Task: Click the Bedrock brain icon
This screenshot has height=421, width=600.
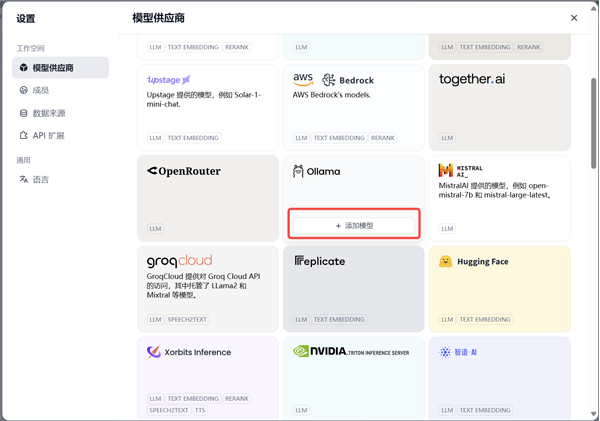Action: [328, 80]
